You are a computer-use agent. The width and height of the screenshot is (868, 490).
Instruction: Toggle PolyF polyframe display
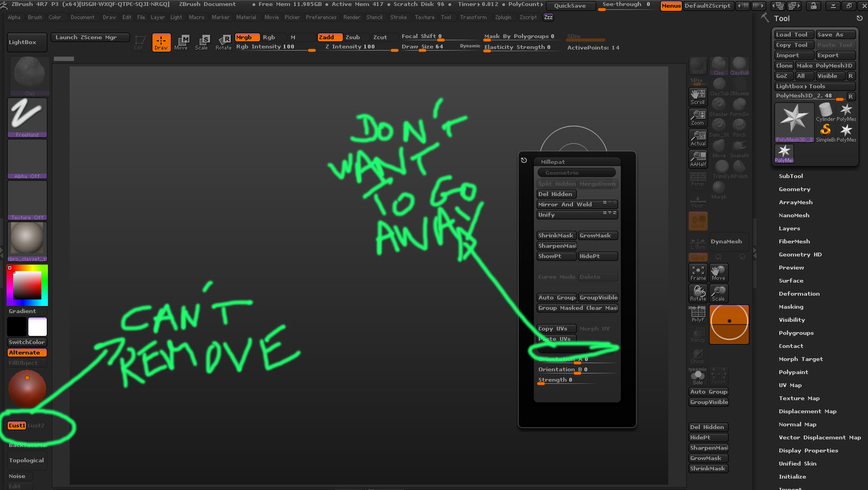[x=698, y=314]
